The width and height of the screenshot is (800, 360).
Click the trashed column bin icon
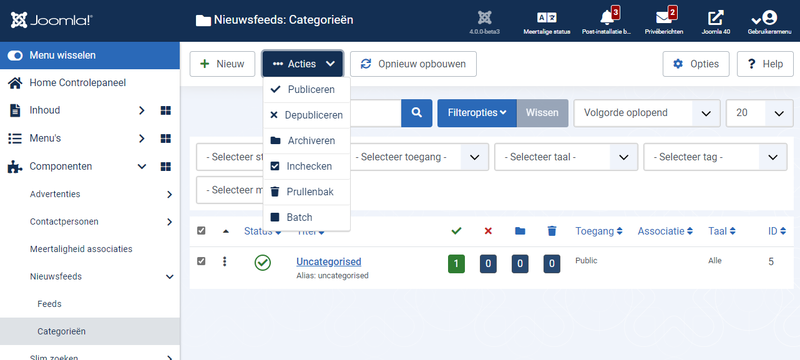pyautogui.click(x=552, y=231)
